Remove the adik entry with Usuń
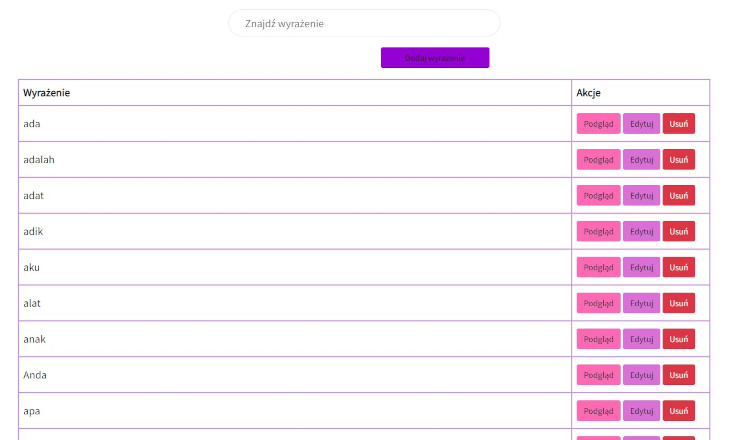Viewport: 736px width, 440px height. (679, 232)
